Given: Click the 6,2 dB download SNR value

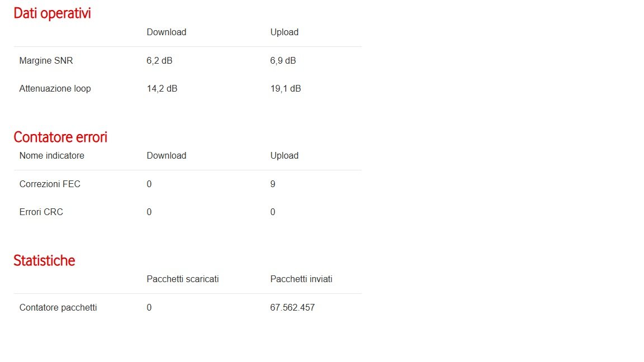Looking at the screenshot, I should (159, 61).
